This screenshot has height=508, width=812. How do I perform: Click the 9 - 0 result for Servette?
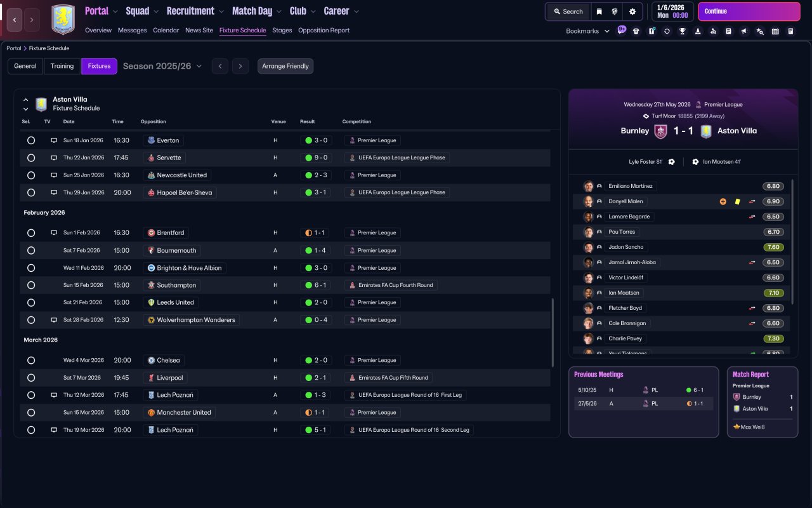[x=316, y=157]
